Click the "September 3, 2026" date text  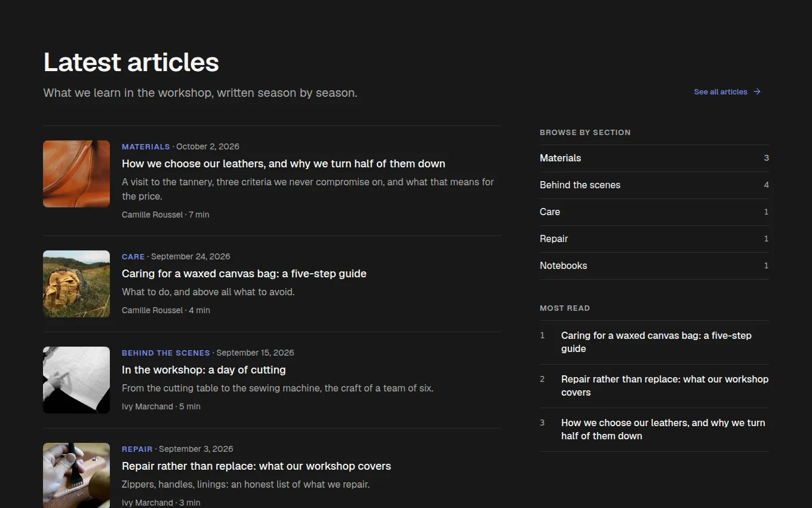(x=196, y=449)
